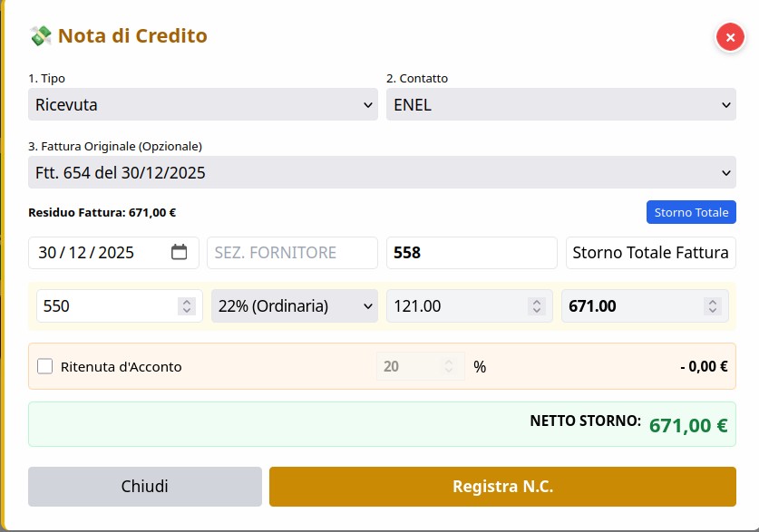This screenshot has width=759, height=532.
Task: Click the ritenuta percentage stepper showing 20
Action: [x=449, y=367]
